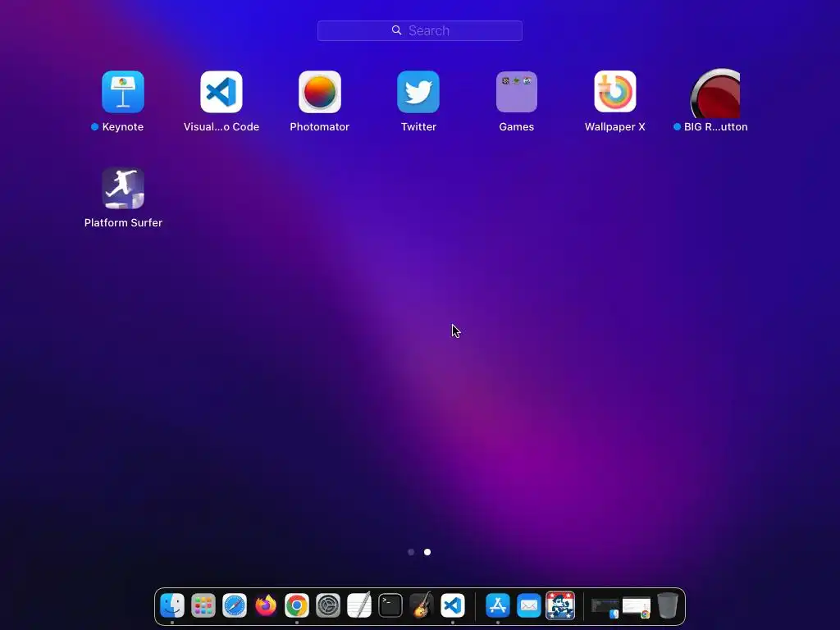The image size is (840, 630).
Task: Open Terminal from the Dock
Action: pos(390,606)
